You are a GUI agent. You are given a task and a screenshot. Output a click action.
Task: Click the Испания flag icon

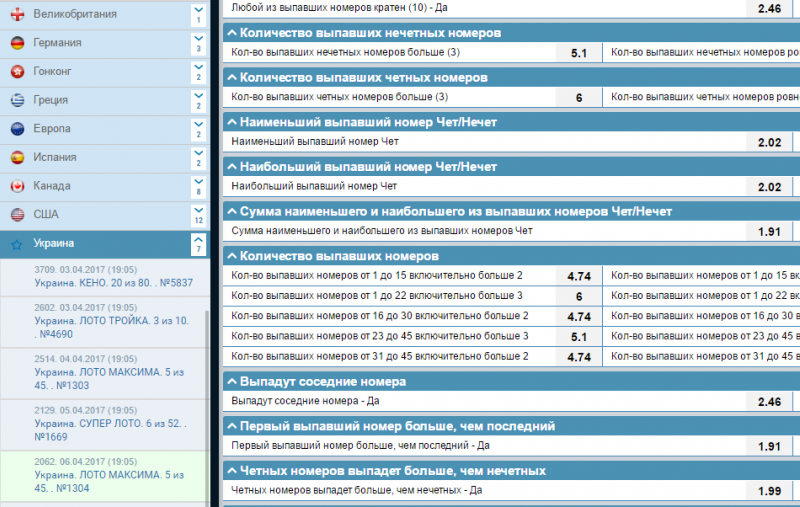[x=17, y=157]
